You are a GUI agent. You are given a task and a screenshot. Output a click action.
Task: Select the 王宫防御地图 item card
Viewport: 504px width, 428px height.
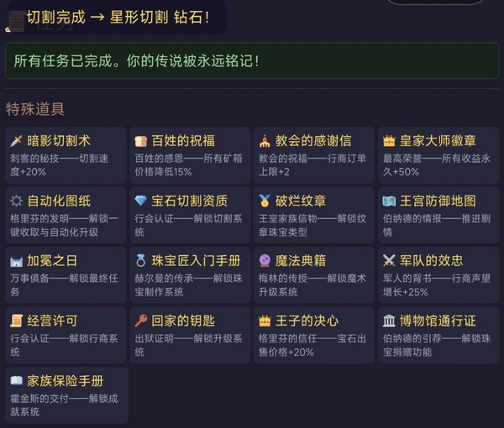(437, 216)
